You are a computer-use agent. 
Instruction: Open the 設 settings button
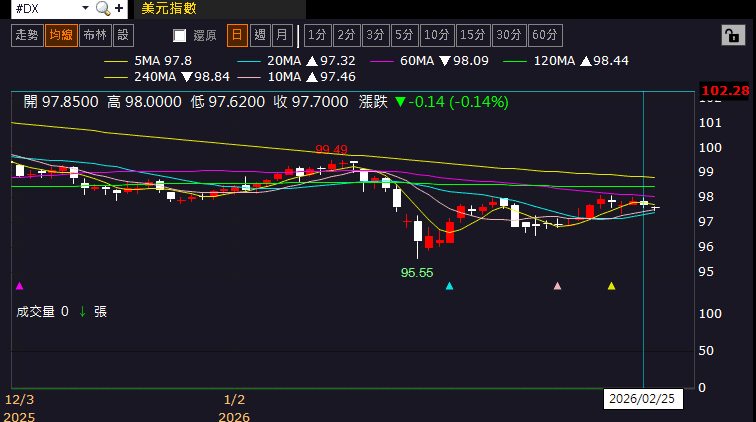123,35
